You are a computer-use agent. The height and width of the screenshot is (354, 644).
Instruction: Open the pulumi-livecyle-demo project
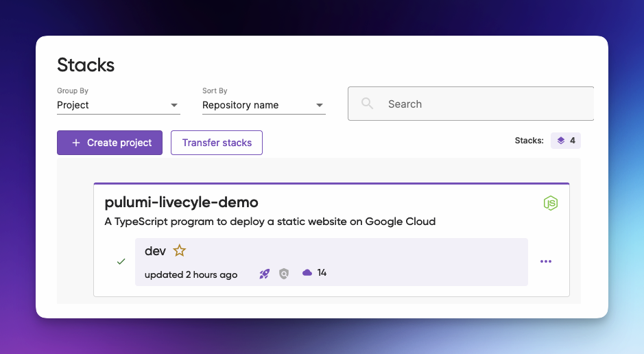[x=182, y=202]
